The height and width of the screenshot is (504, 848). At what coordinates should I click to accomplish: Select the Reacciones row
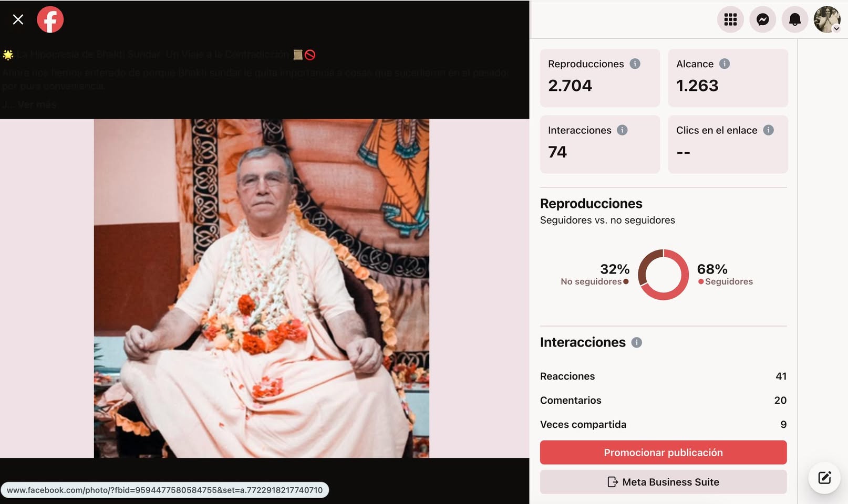click(663, 376)
